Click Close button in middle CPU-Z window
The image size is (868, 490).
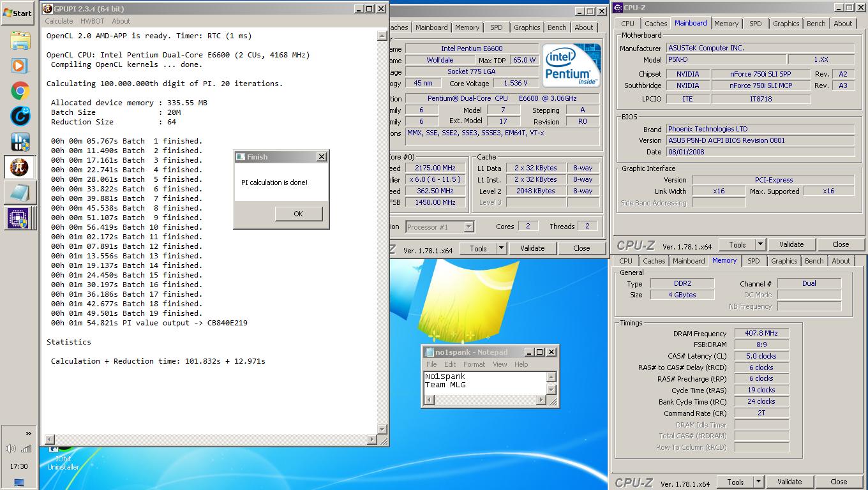581,248
